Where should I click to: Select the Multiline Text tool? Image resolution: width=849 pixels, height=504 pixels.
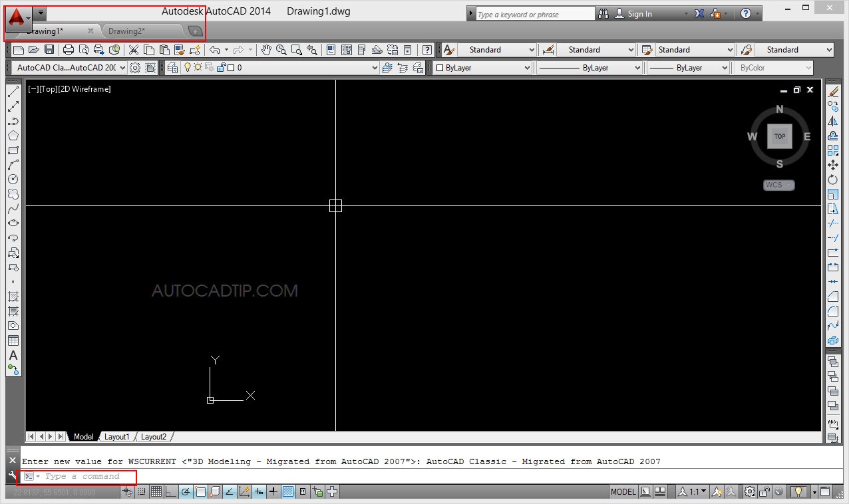(x=13, y=356)
